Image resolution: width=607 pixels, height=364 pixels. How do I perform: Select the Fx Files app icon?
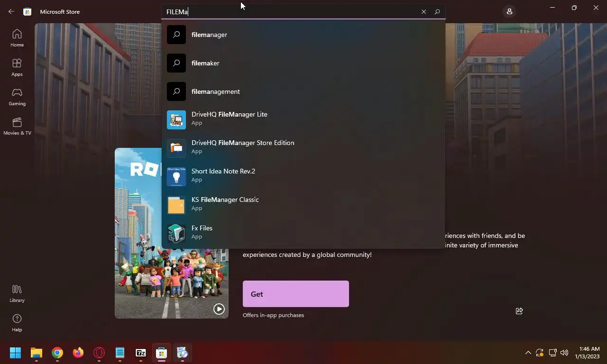[x=176, y=233]
